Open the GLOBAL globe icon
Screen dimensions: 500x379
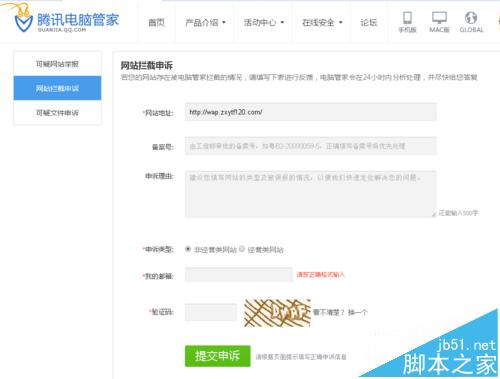(x=471, y=17)
